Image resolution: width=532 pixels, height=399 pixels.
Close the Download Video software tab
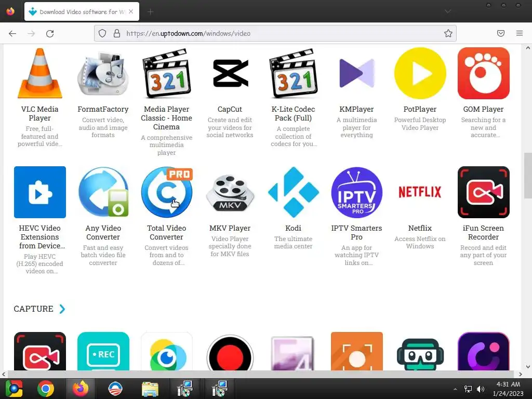131,11
